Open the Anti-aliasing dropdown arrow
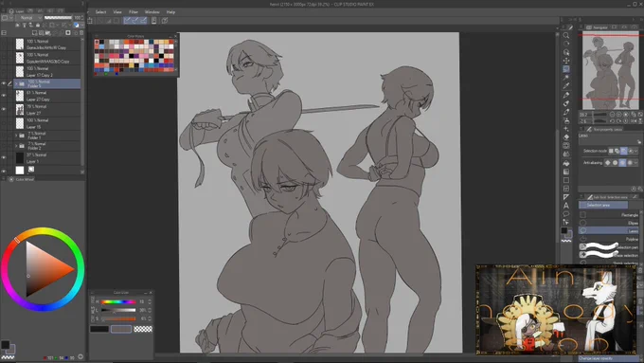The height and width of the screenshot is (363, 644). point(636,163)
